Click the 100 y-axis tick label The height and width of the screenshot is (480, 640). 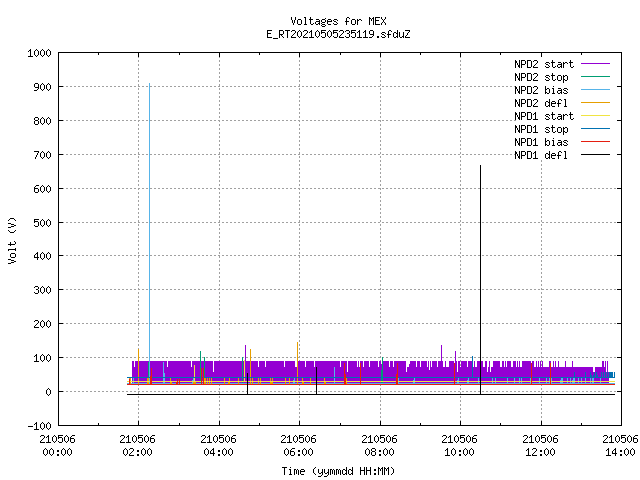42,358
